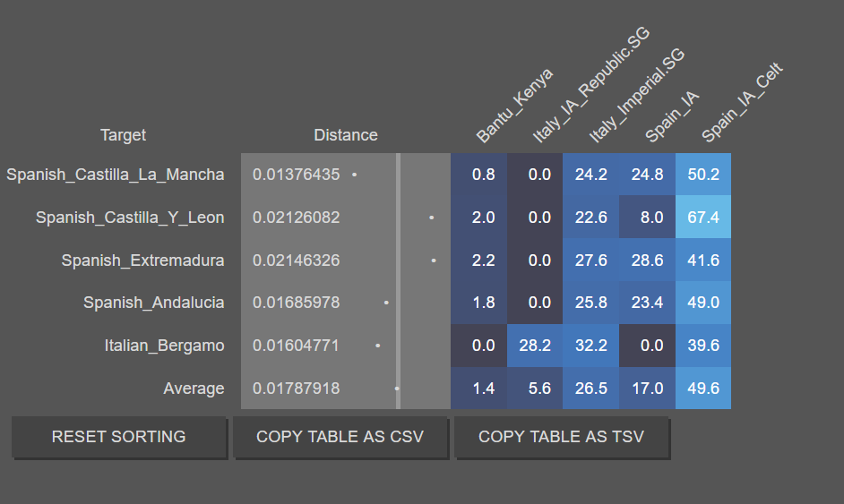Sort by Spain_IA_Celt column header

pos(742,102)
